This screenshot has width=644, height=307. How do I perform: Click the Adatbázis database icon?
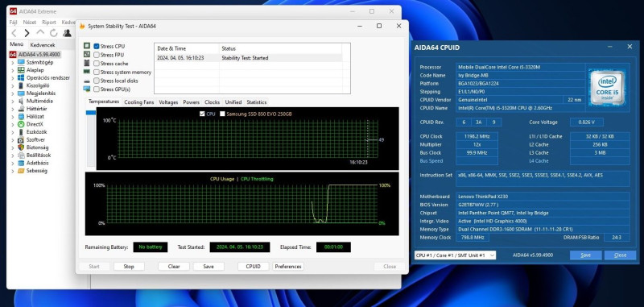pyautogui.click(x=21, y=163)
